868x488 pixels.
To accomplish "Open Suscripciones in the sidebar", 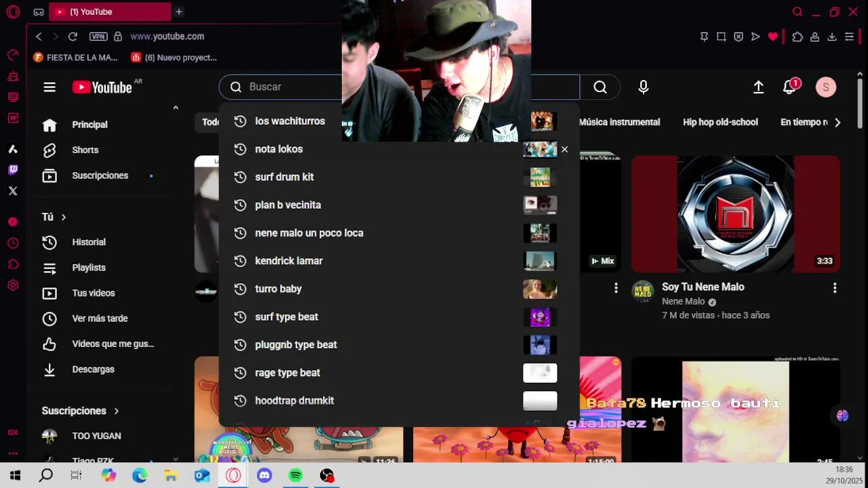I will tap(102, 176).
